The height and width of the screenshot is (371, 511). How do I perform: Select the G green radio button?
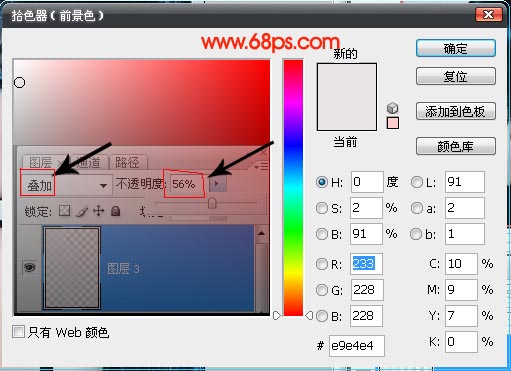pos(322,290)
